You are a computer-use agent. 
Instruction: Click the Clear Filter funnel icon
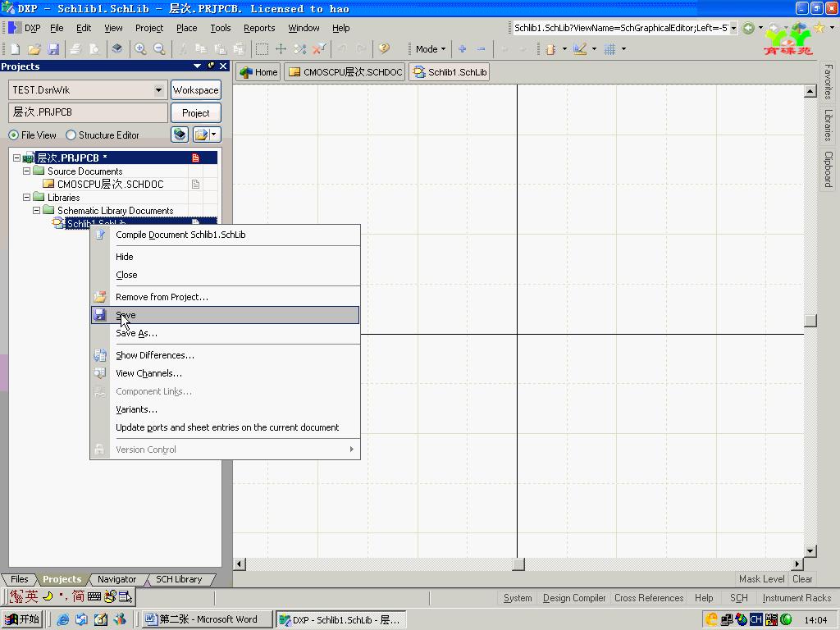coord(319,49)
